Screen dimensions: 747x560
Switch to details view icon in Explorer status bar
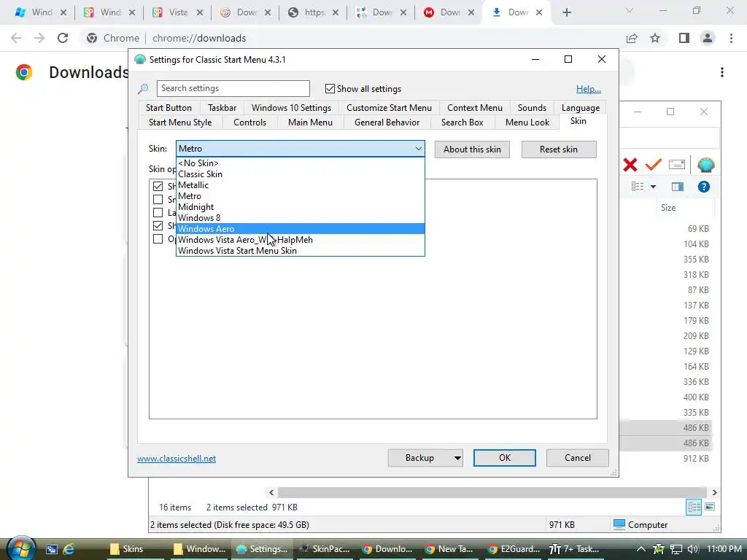(x=694, y=507)
